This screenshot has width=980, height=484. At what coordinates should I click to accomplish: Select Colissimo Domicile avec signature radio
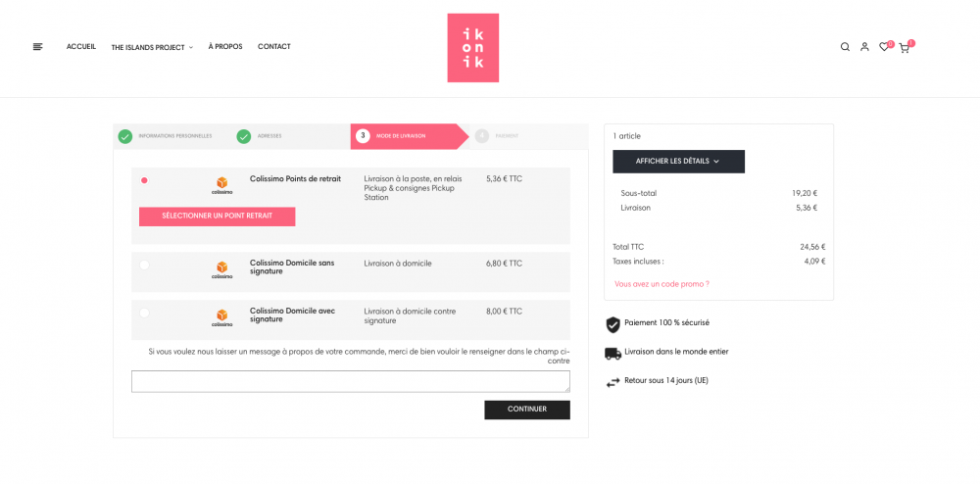pos(144,313)
